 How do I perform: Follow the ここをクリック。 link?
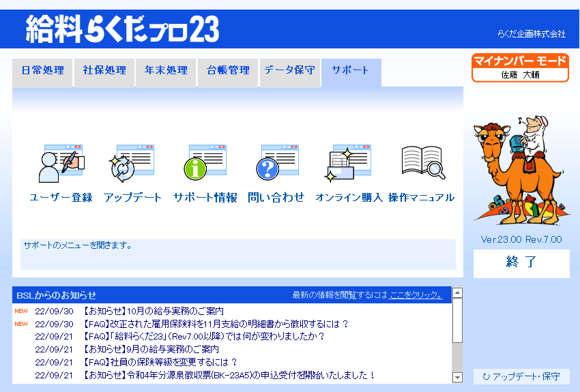point(416,295)
